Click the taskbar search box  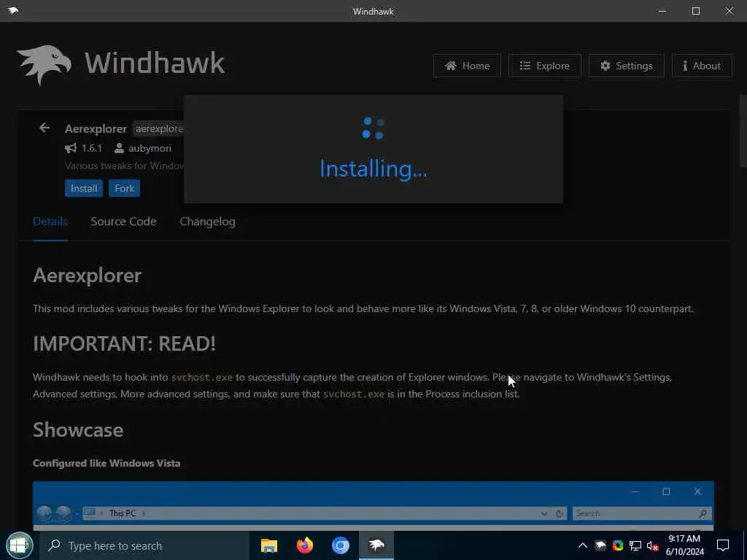[x=144, y=545]
